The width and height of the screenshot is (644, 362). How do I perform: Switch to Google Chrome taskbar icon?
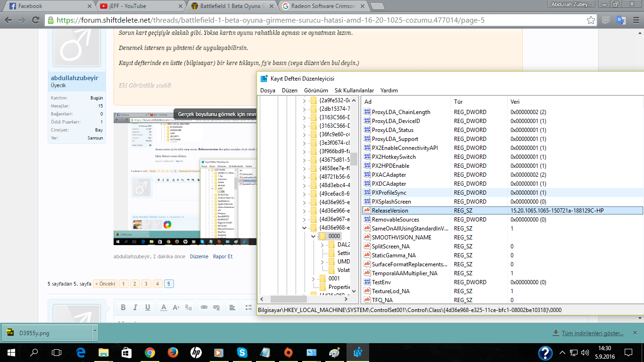[x=149, y=352]
